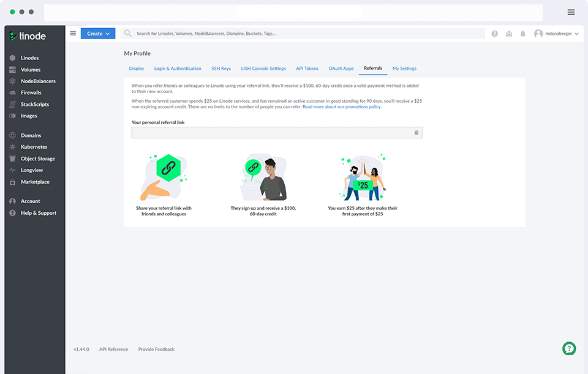Copy the referral link with clipboard icon
Image resolution: width=588 pixels, height=374 pixels.
[x=416, y=133]
